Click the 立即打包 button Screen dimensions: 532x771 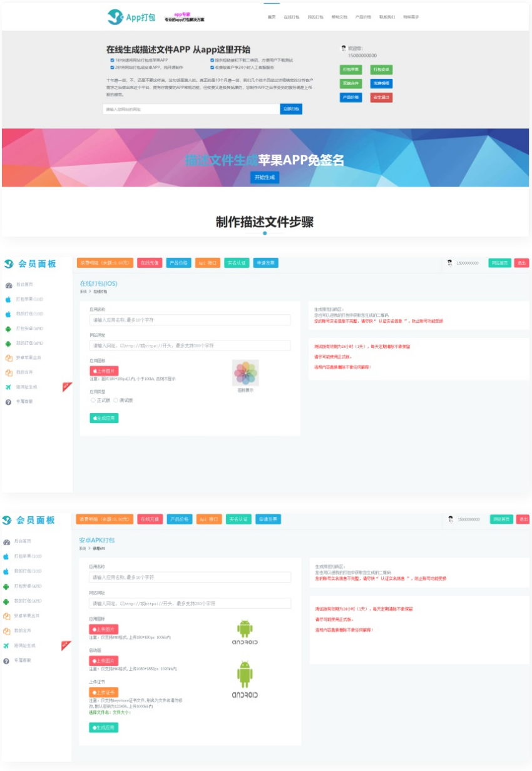click(290, 109)
